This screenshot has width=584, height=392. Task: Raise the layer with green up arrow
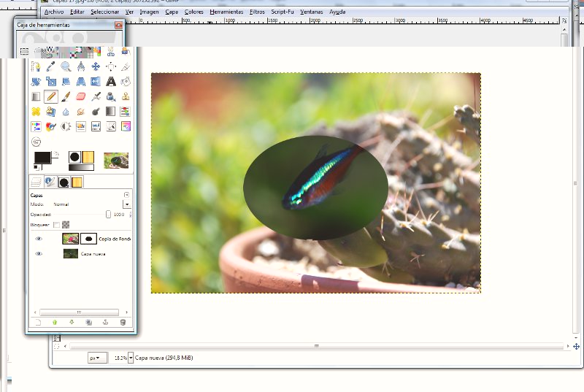click(x=55, y=323)
